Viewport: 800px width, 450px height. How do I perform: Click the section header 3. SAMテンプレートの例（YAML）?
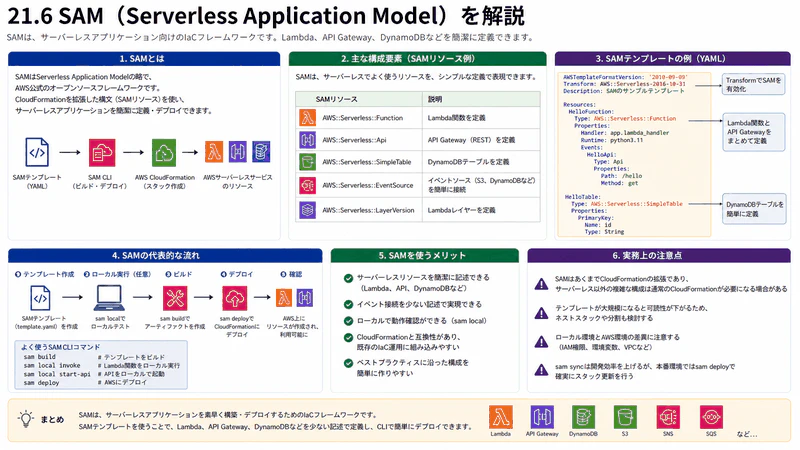coord(672,59)
